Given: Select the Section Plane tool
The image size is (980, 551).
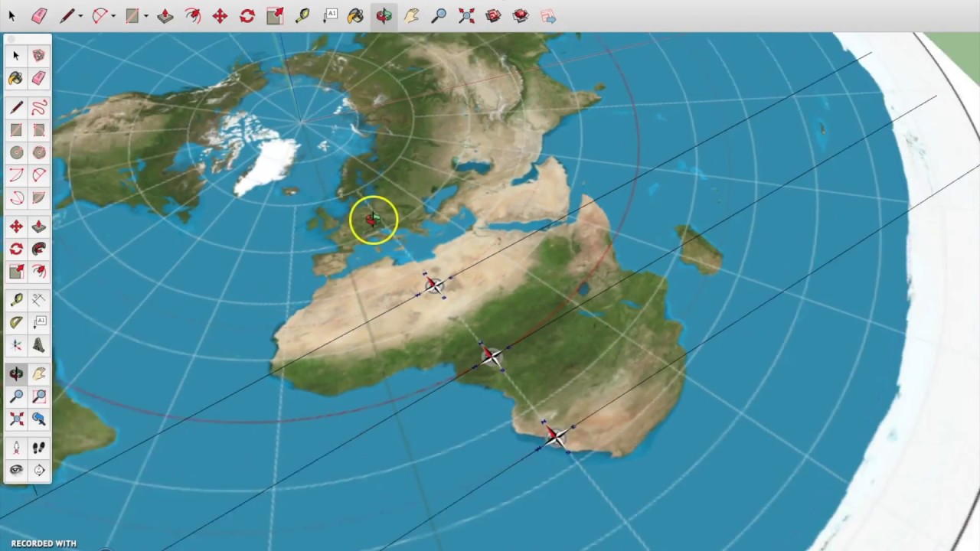Looking at the screenshot, I should (39, 470).
